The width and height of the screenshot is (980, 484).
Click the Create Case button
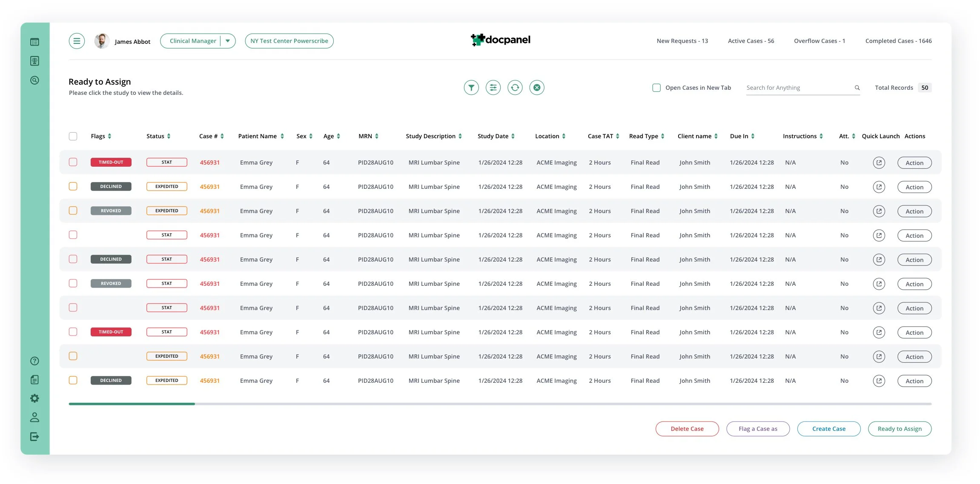pos(828,429)
